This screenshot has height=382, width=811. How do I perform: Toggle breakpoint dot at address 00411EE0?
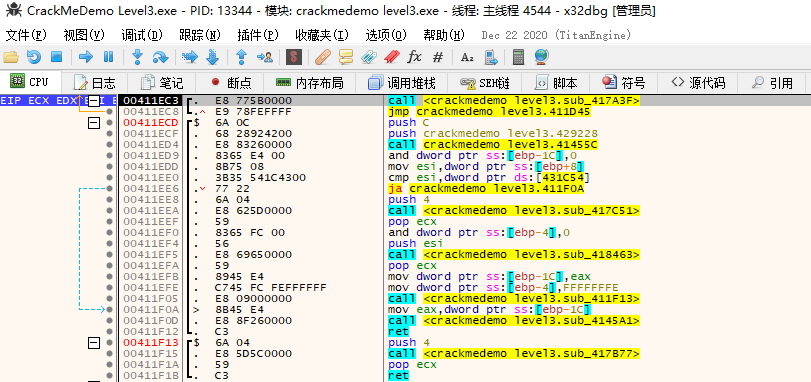point(109,177)
